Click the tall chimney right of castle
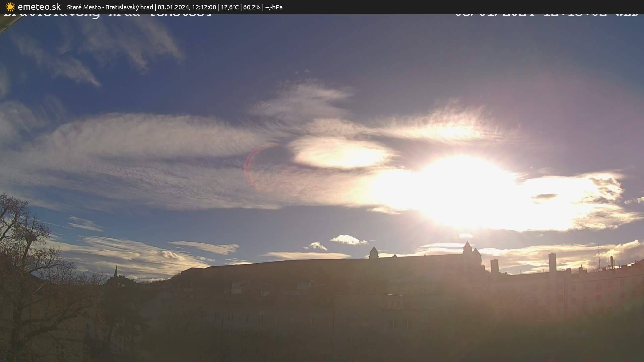 coord(552,262)
